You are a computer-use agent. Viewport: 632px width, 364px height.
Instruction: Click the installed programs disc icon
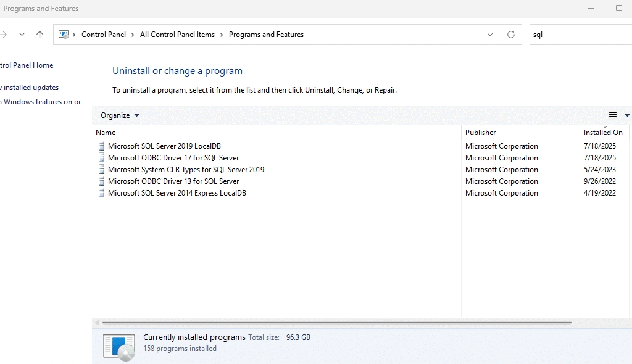tap(119, 347)
